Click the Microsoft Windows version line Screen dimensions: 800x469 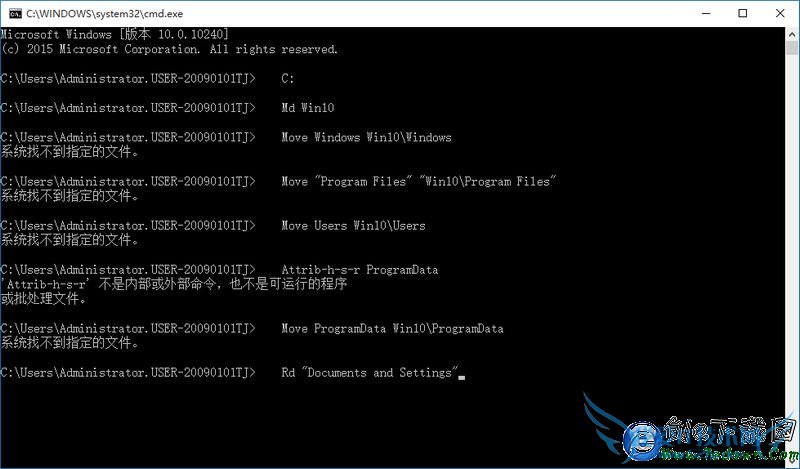pos(115,34)
